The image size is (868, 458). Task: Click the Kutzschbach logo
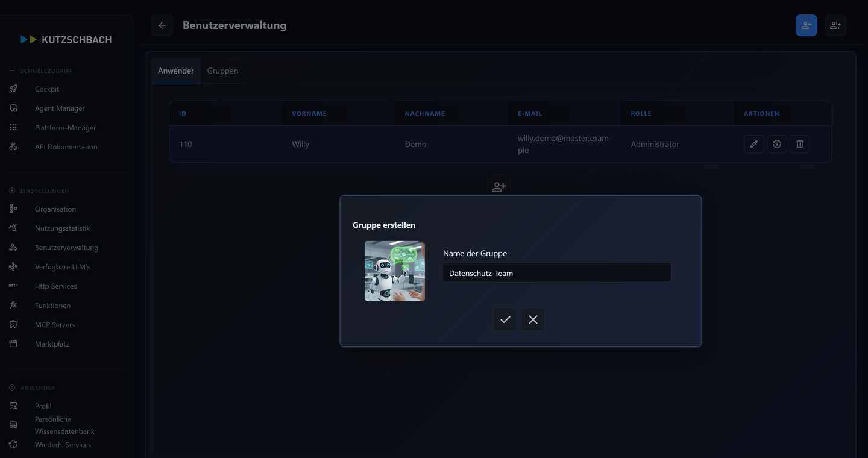pyautogui.click(x=66, y=40)
